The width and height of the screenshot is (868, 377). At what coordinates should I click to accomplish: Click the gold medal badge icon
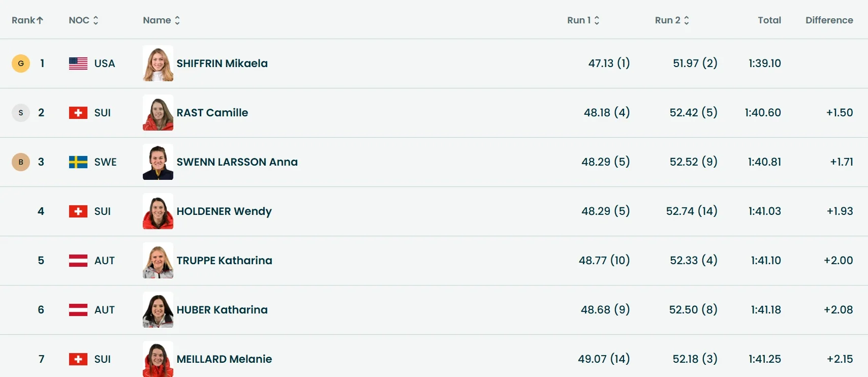point(21,64)
